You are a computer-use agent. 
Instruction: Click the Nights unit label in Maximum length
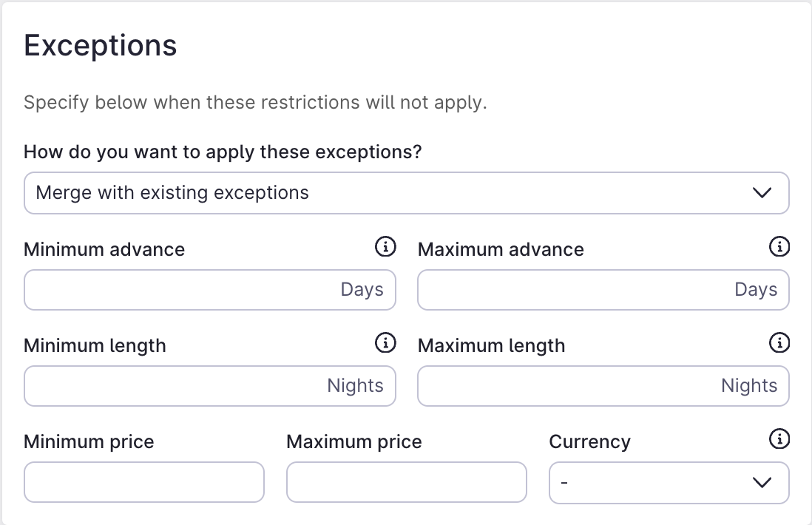(750, 386)
